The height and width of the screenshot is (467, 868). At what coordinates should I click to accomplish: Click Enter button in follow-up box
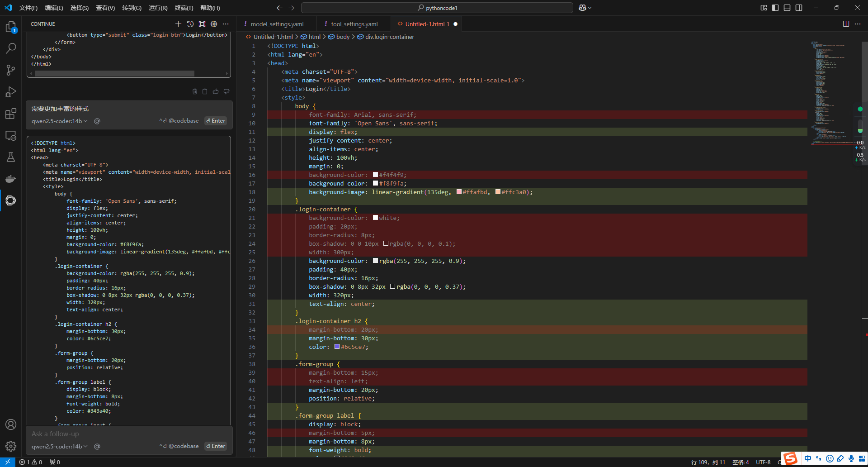[216, 446]
